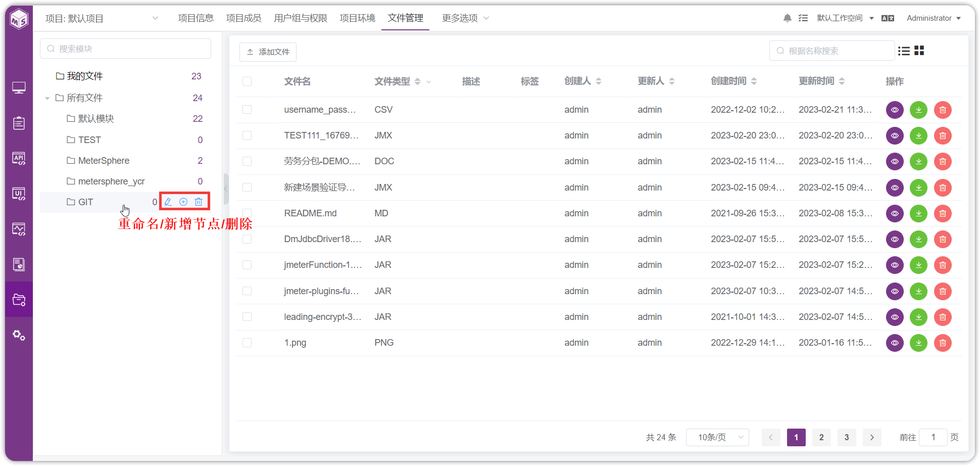Check the username_pass row checkbox

[247, 110]
